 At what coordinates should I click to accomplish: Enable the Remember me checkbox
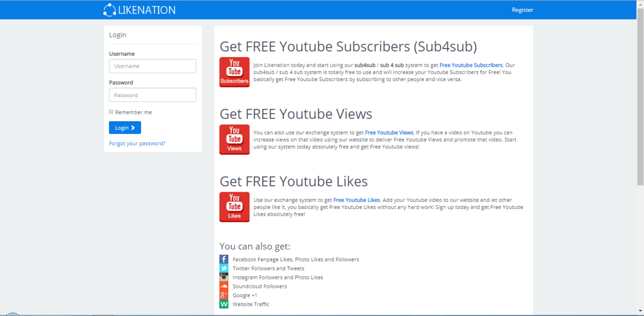(111, 112)
